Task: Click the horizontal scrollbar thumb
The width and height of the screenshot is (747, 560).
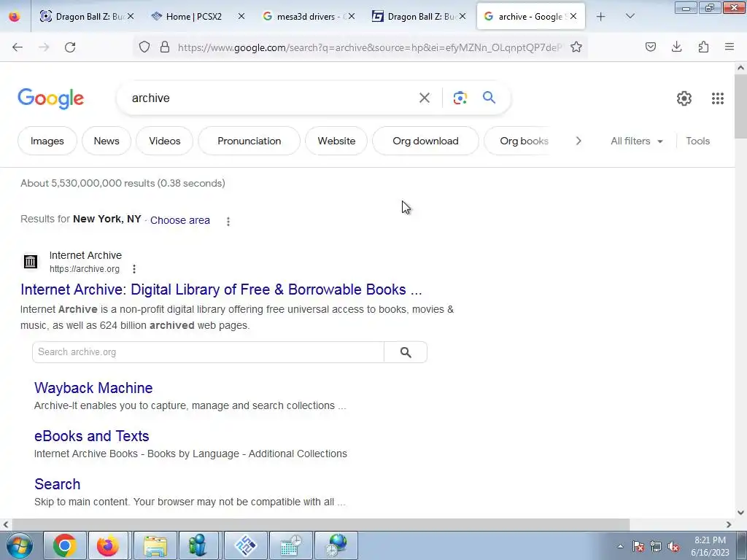Action: pyautogui.click(x=320, y=524)
